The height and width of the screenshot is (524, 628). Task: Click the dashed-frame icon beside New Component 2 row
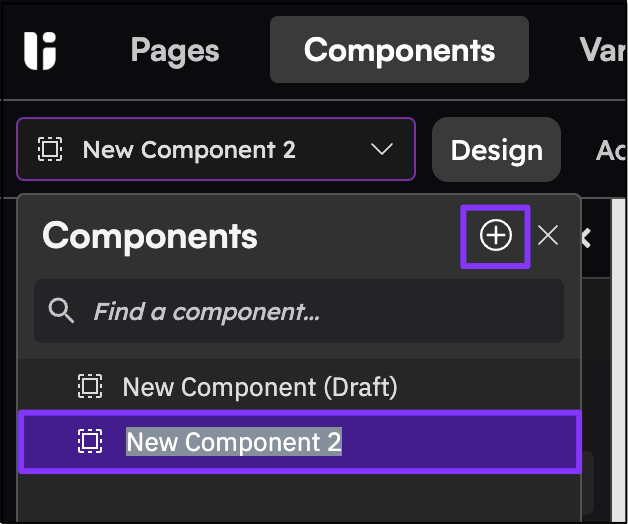(x=90, y=441)
